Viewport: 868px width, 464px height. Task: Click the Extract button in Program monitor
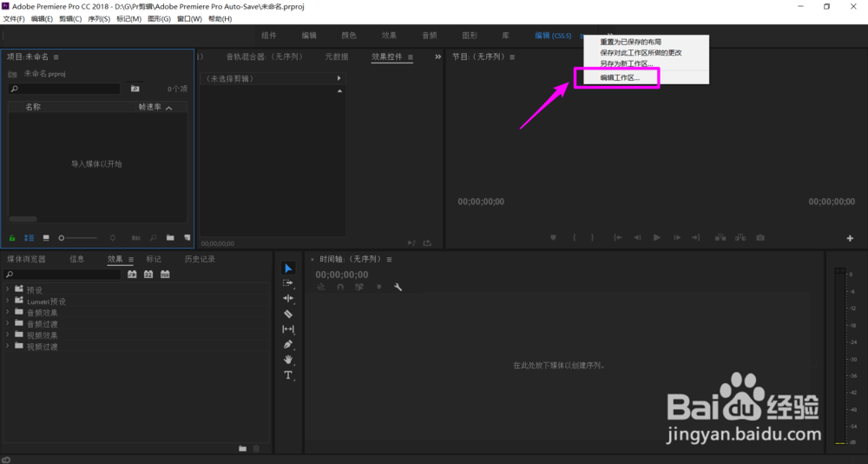click(740, 237)
